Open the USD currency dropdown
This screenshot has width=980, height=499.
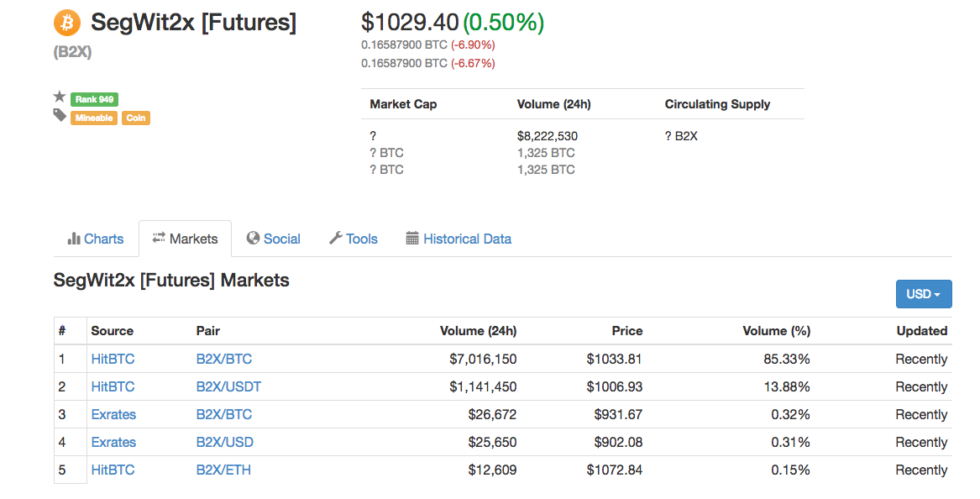924,294
